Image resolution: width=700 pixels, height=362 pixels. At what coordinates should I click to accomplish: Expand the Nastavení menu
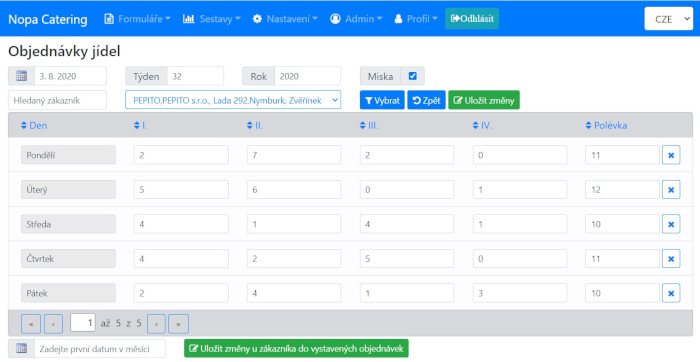click(285, 19)
